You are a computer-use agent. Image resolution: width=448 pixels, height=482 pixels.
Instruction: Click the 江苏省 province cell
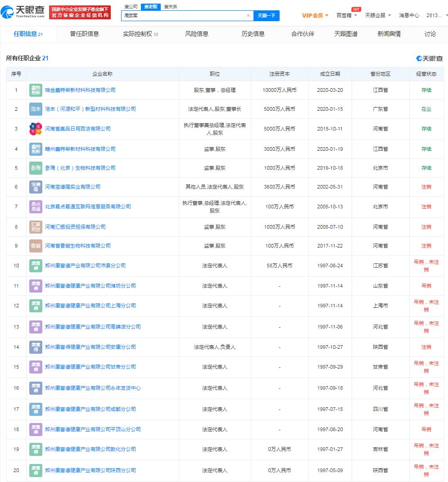tap(380, 266)
